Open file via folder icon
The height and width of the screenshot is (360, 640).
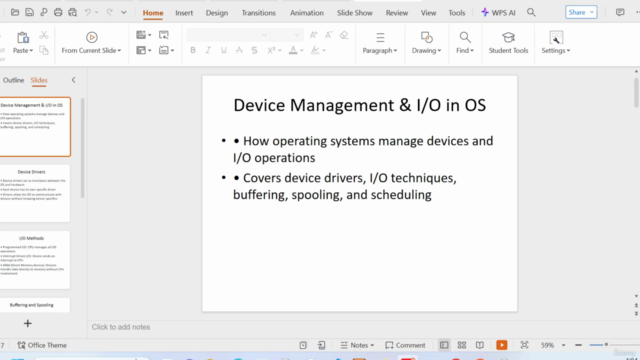(15, 12)
